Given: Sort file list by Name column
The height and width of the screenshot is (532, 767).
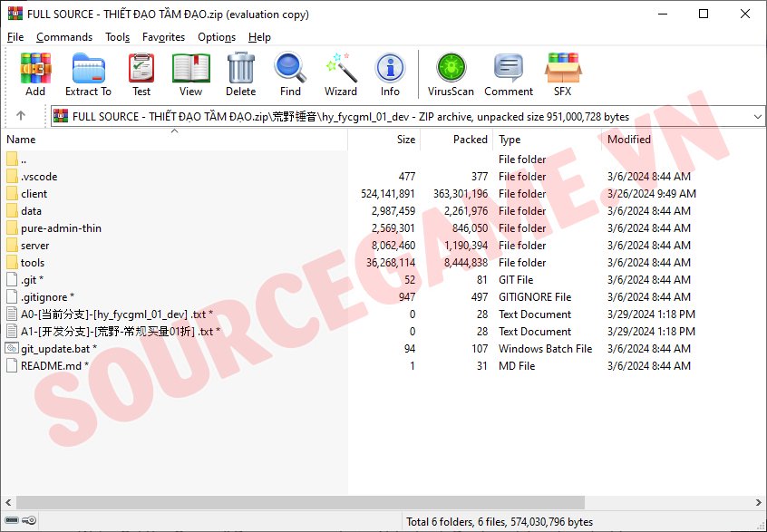Looking at the screenshot, I should click(22, 140).
